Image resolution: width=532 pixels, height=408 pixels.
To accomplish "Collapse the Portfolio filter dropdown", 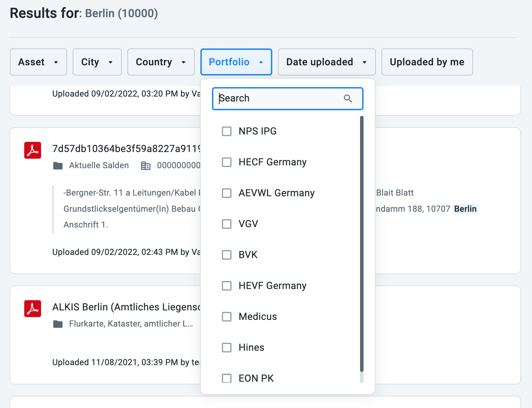I will pos(236,62).
